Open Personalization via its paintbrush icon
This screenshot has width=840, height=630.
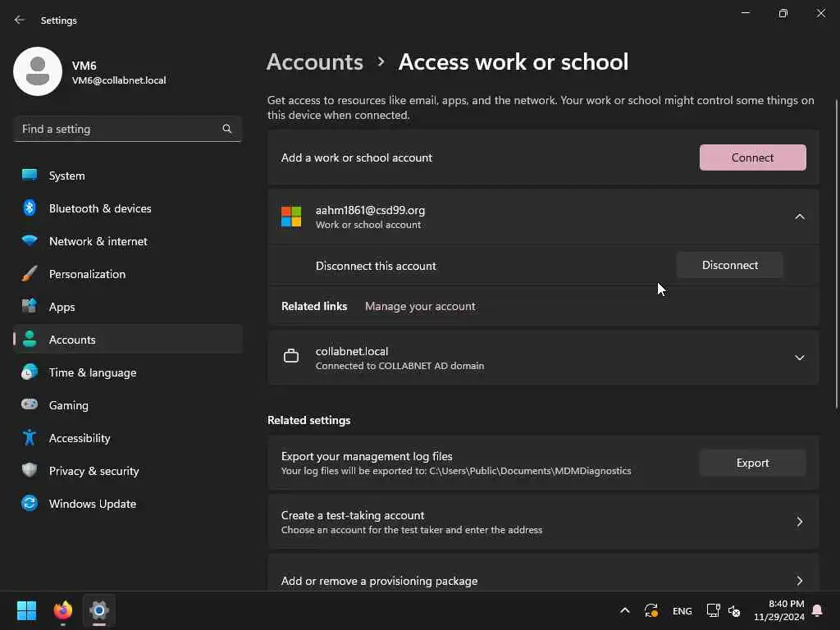click(x=30, y=274)
